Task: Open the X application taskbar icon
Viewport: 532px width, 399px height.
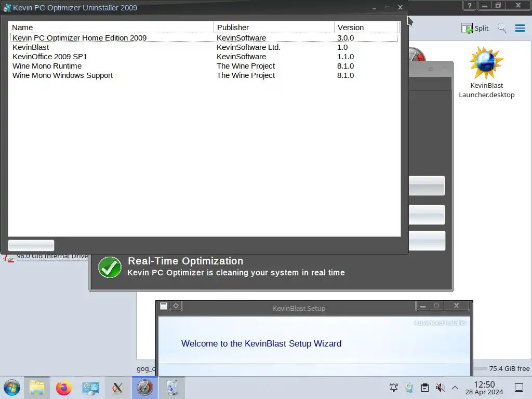Action: 118,388
